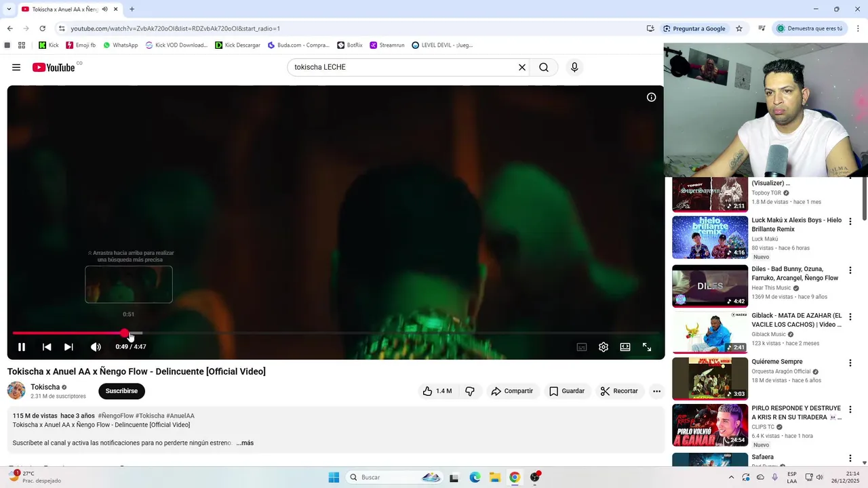Subscribe to Tokischa with Suscribirse

point(121,391)
